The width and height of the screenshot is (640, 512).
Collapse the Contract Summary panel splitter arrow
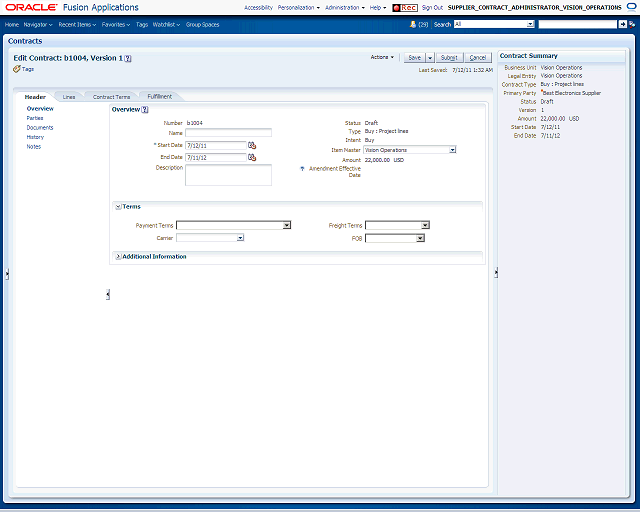tap(496, 272)
